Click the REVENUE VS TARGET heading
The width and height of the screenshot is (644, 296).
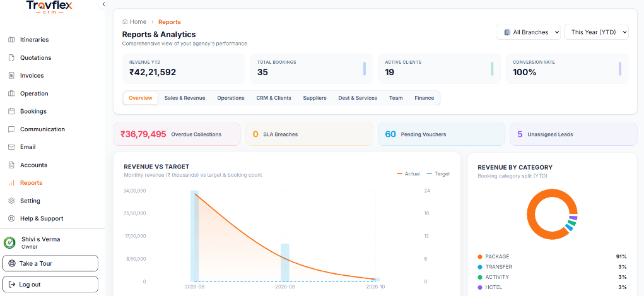156,167
